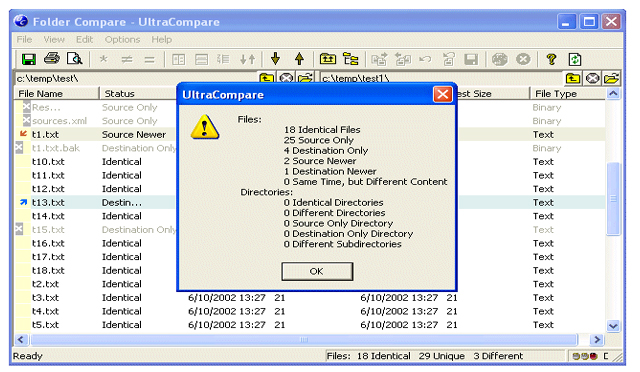This screenshot has height=372, width=640.
Task: Open the Edit menu
Action: (x=84, y=40)
